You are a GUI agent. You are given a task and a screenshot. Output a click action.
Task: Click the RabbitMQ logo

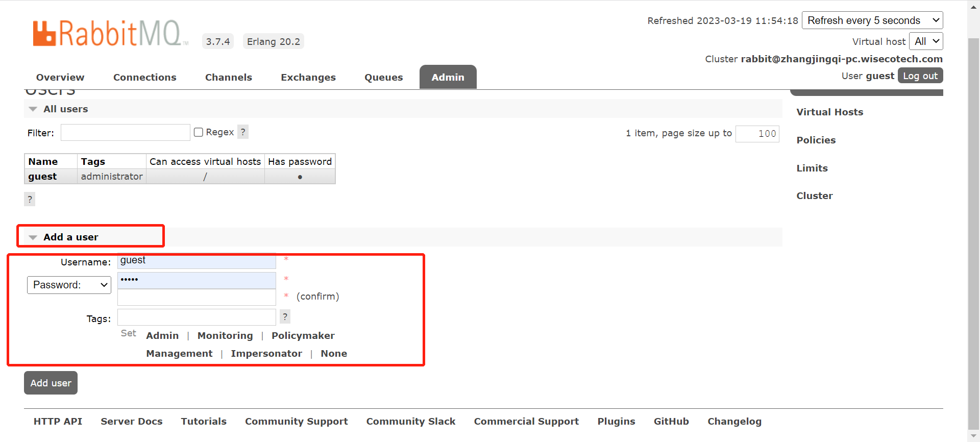point(110,34)
